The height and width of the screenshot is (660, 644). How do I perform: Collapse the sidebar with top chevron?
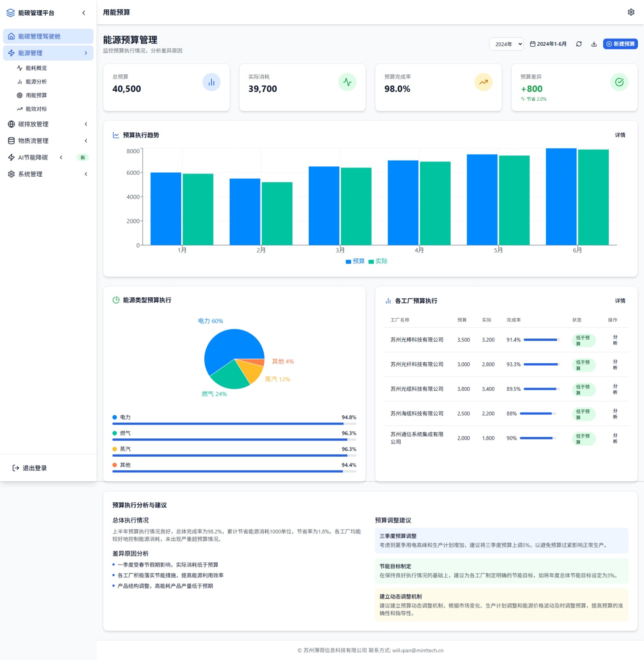[84, 13]
